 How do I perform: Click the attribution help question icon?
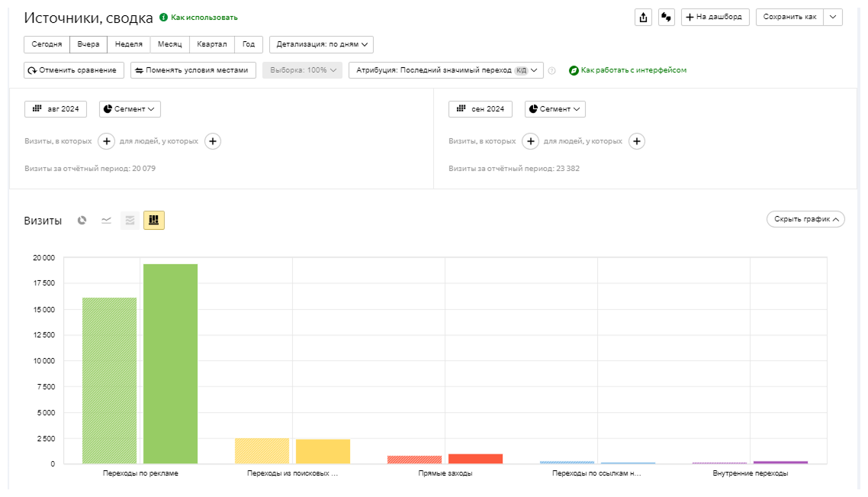(551, 70)
